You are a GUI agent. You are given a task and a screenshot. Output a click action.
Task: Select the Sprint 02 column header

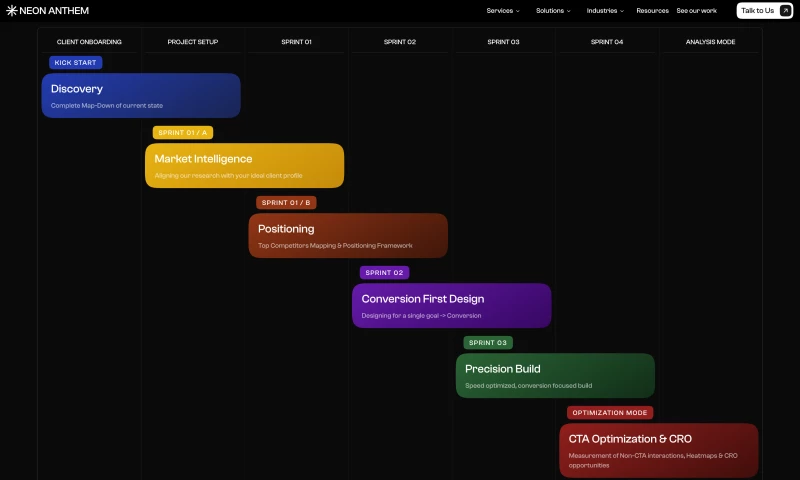pyautogui.click(x=400, y=42)
